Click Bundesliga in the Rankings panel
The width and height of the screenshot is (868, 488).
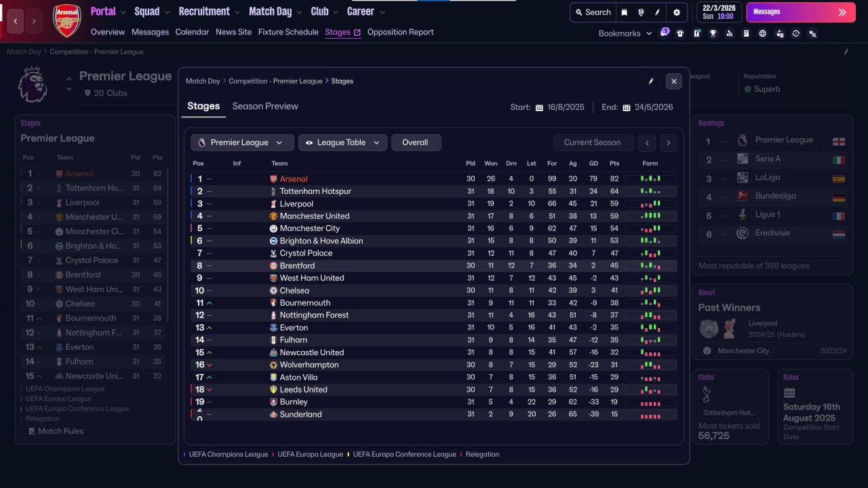coord(775,196)
